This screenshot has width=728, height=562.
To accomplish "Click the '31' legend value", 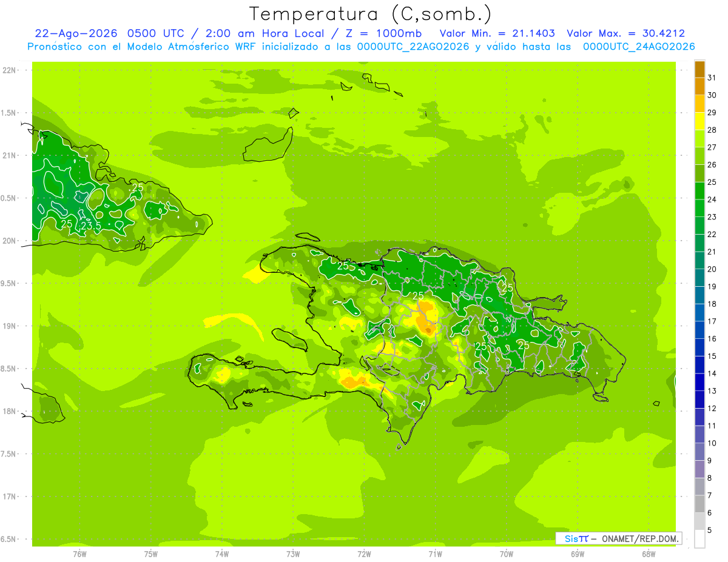I will pos(712,78).
